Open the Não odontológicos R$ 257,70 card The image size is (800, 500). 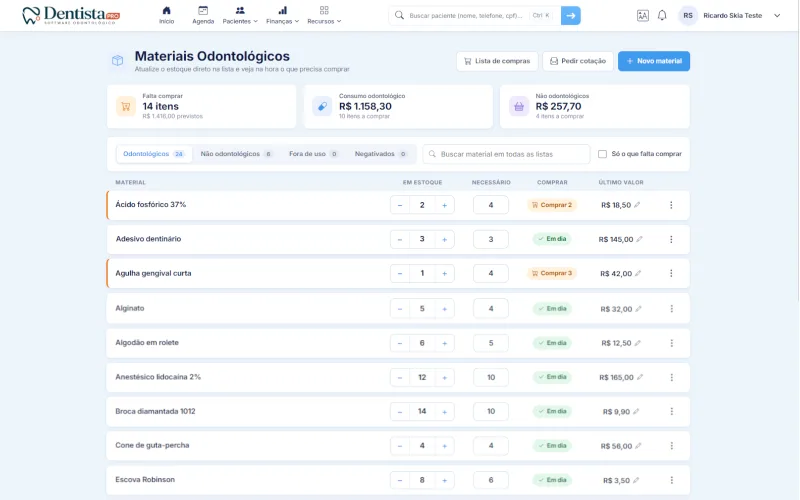coord(594,106)
